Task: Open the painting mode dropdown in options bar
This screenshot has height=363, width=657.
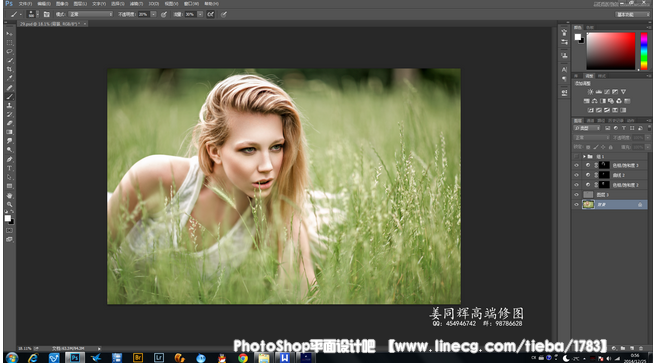Action: coord(91,14)
